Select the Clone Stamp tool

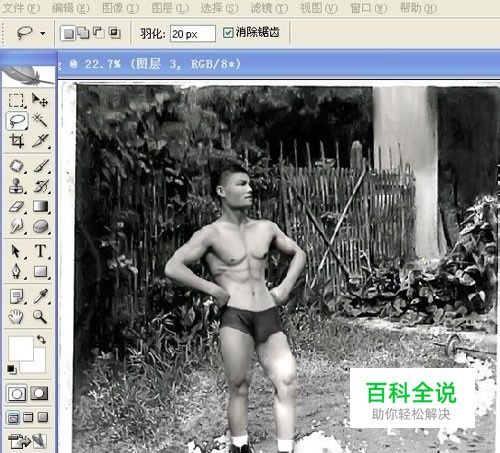[16, 186]
